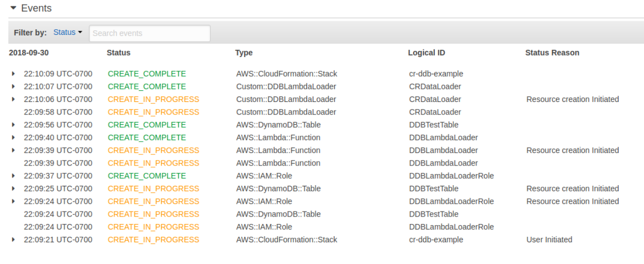The height and width of the screenshot is (264, 644).
Task: Click AWS::CloudFormation::Stack type at 22:10:09
Action: point(287,74)
